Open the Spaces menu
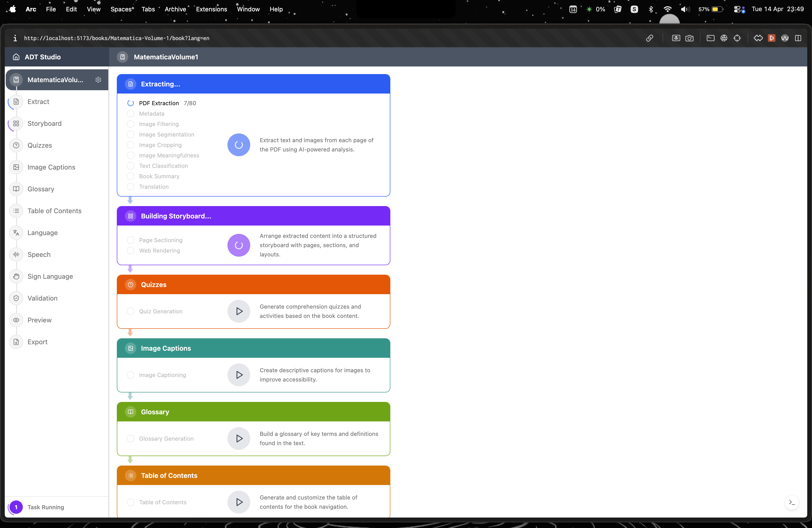The height and width of the screenshot is (528, 812). [121, 9]
